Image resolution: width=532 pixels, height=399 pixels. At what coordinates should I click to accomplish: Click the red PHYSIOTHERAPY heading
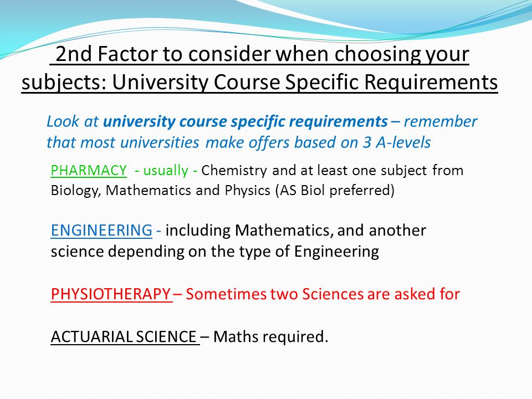(x=111, y=294)
